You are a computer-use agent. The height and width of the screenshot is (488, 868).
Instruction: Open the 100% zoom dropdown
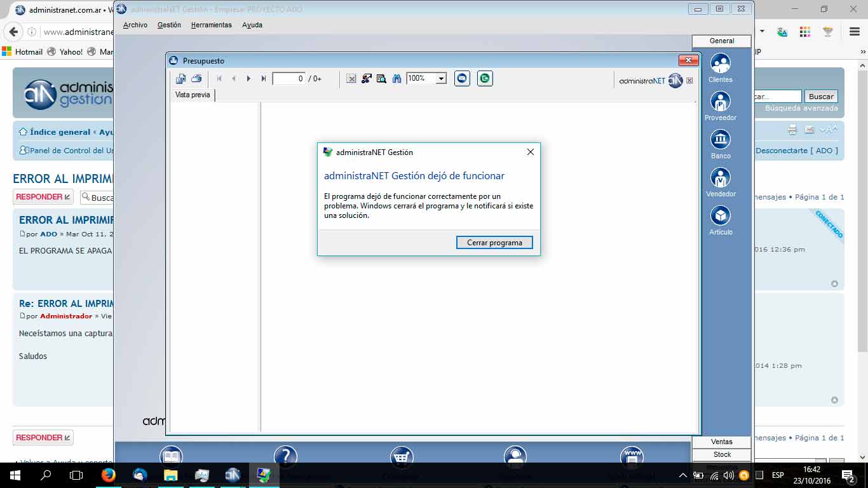(441, 79)
